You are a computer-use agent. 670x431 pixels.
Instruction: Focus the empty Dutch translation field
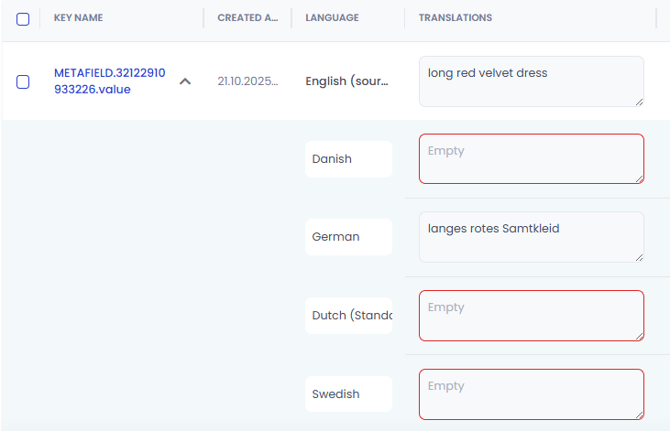(530, 315)
